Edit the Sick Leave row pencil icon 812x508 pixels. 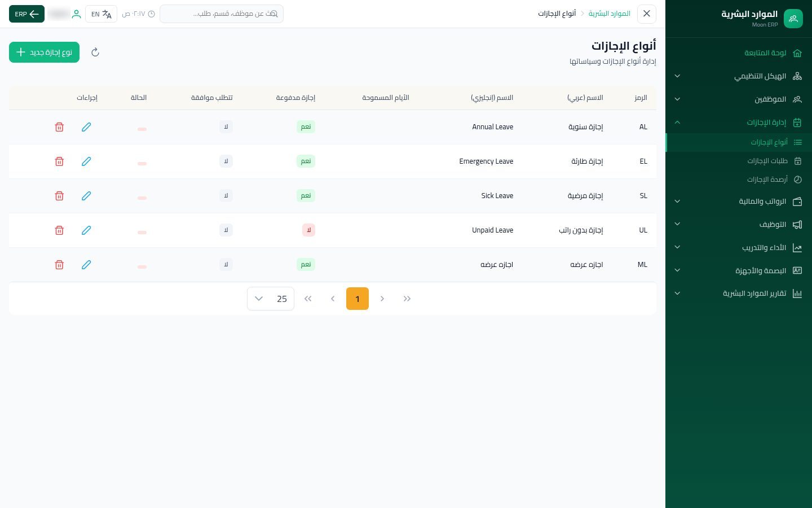pos(86,196)
